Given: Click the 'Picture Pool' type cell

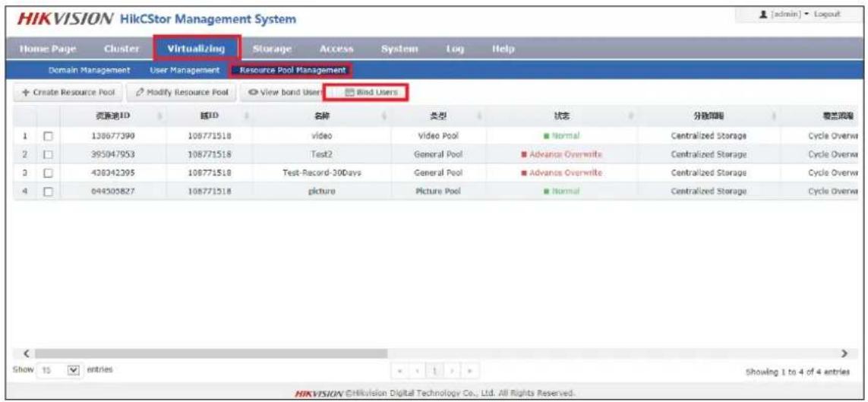Looking at the screenshot, I should [x=438, y=192].
